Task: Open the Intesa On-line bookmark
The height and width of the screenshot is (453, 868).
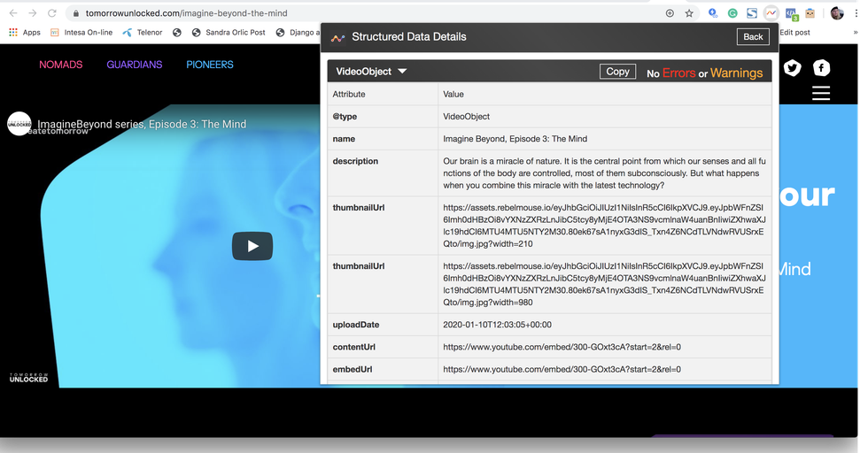Action: [x=81, y=33]
